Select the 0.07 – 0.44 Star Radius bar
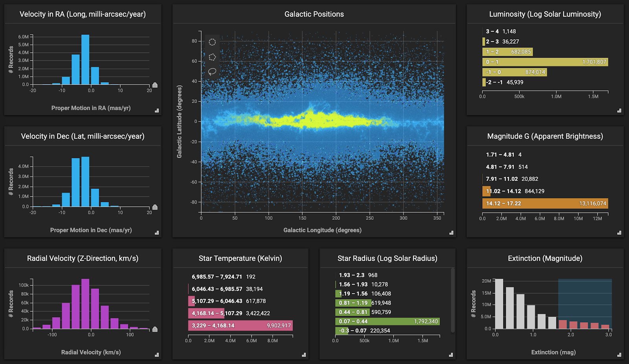Viewport: 629px width, 364px height. coord(388,322)
